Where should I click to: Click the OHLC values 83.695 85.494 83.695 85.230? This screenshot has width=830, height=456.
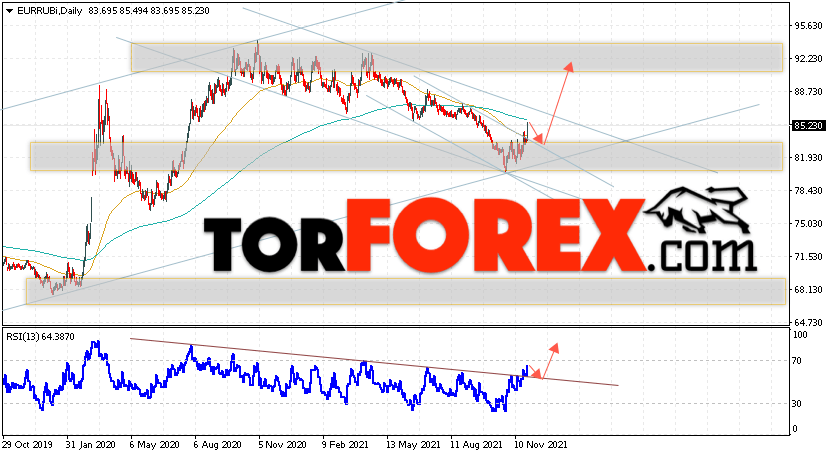[x=149, y=11]
